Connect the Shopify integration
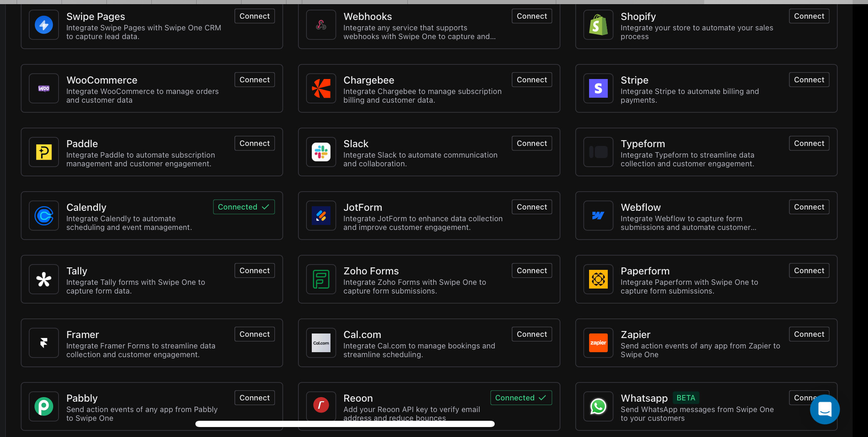The image size is (868, 437). pos(809,16)
